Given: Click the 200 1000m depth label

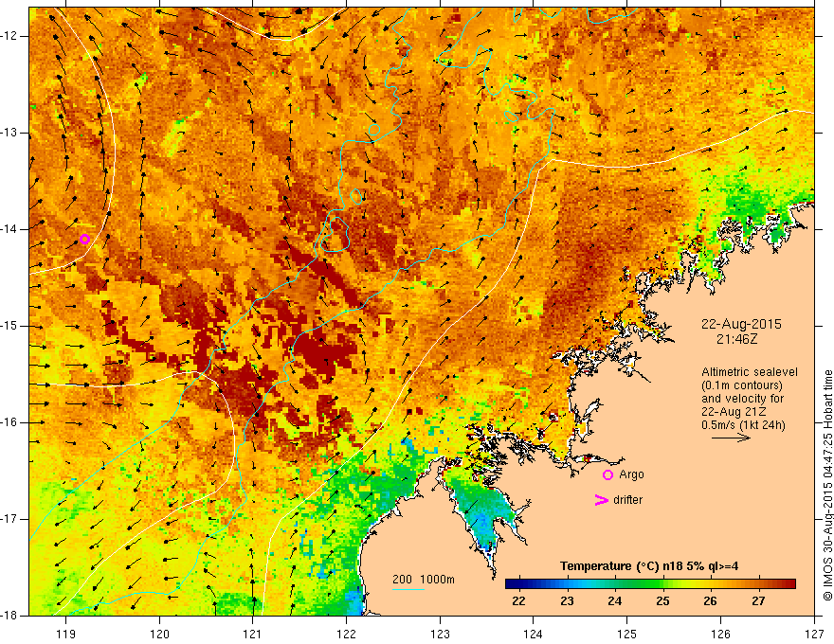Looking at the screenshot, I should tap(424, 580).
